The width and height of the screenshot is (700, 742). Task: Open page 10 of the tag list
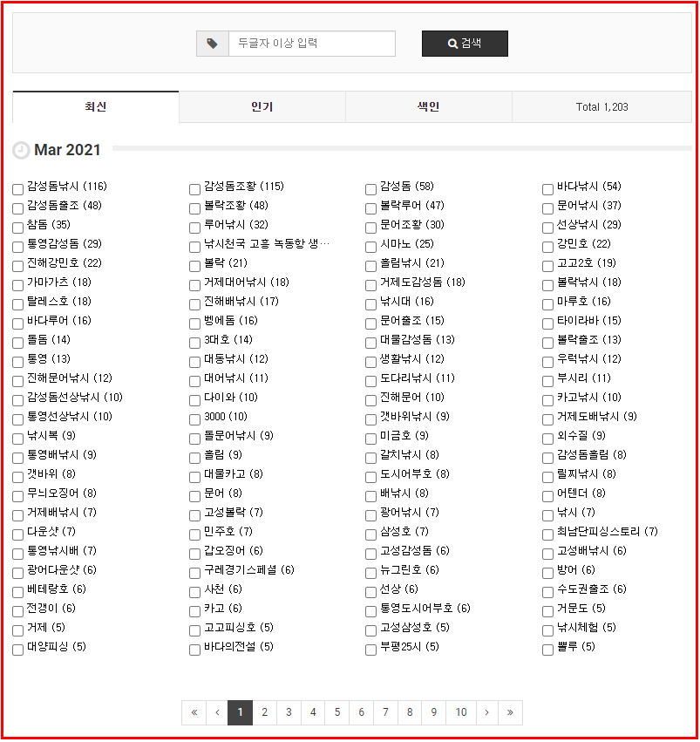pos(461,712)
